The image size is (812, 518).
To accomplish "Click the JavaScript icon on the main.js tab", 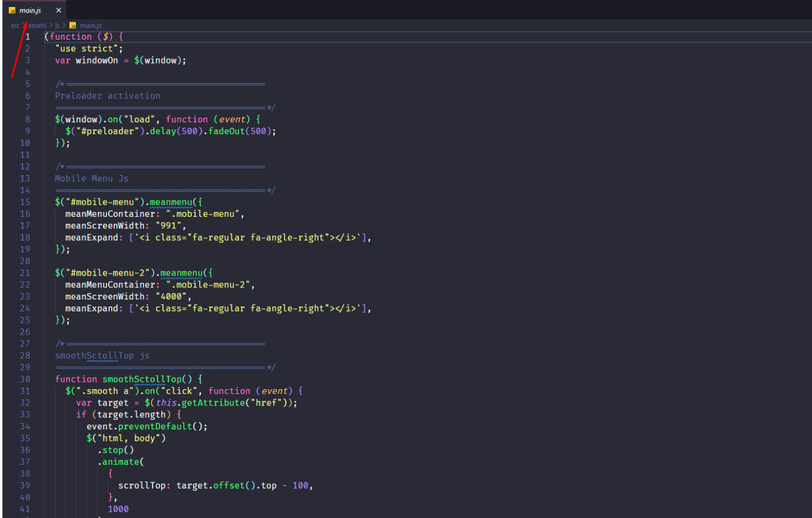I will 12,10.
